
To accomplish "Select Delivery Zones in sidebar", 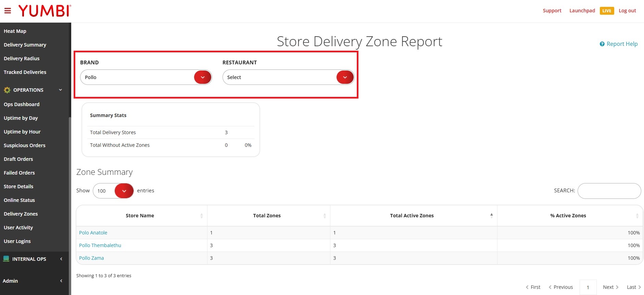I will tap(21, 214).
